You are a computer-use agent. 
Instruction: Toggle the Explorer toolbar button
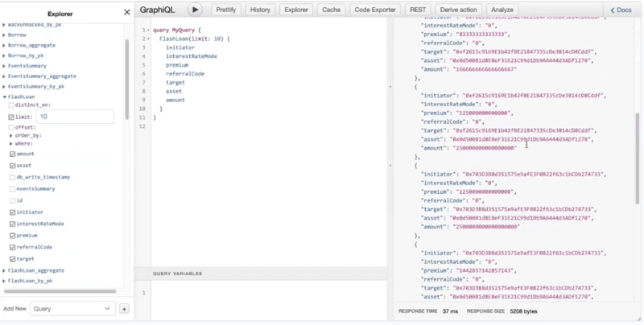point(296,10)
